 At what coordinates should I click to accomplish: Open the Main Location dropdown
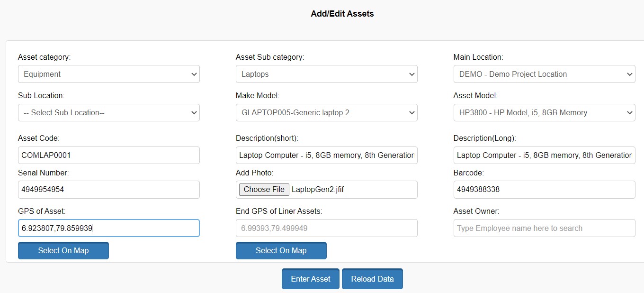coord(544,74)
